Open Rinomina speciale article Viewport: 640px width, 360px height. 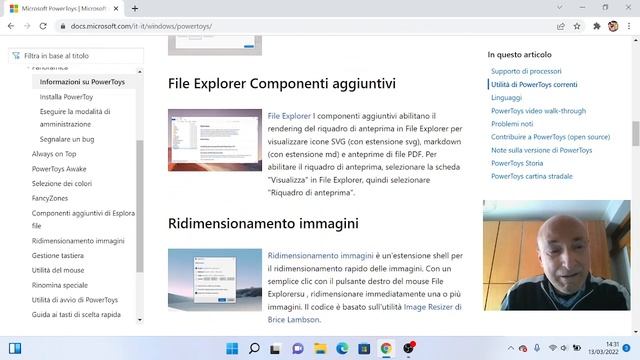click(x=60, y=285)
